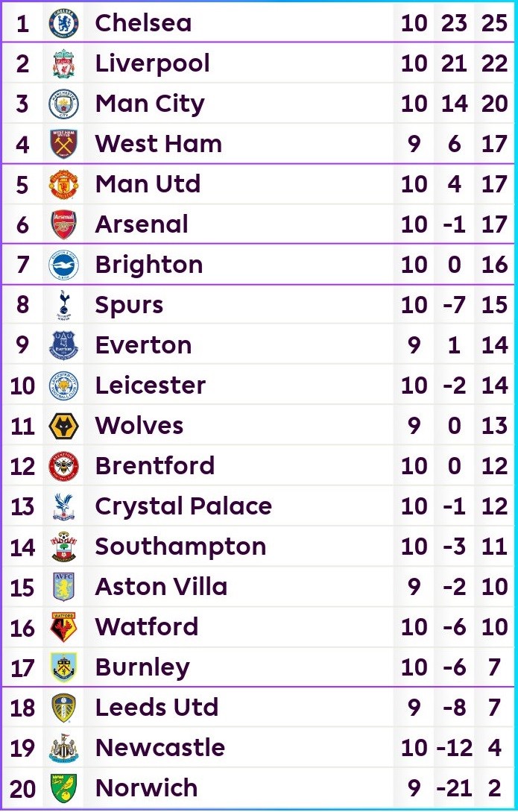
Task: Open the Man Utd team name
Action: tap(148, 184)
